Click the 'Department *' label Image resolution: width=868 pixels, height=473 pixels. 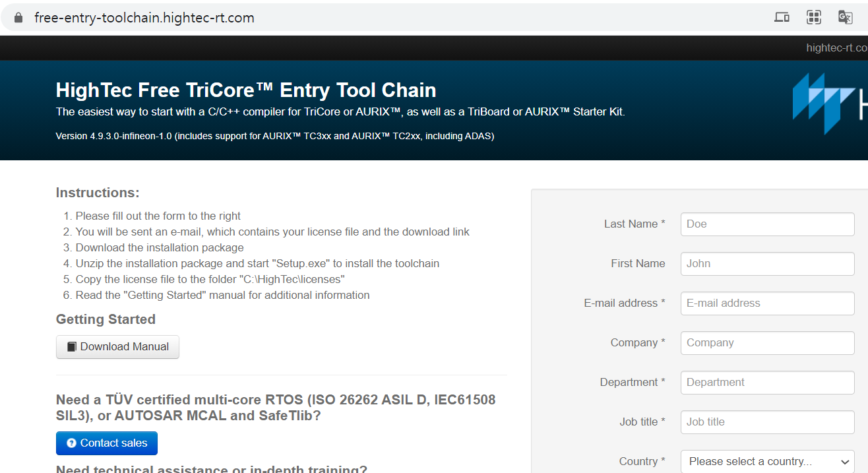coord(633,383)
